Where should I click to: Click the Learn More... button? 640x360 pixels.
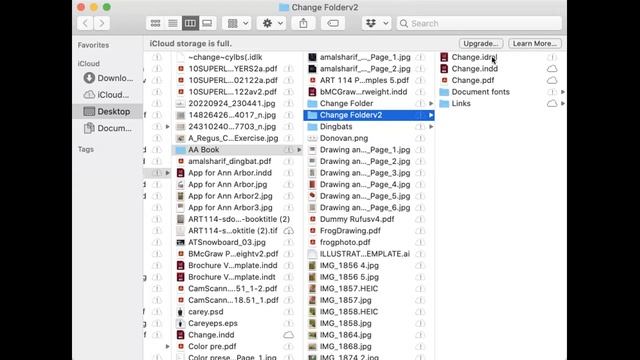pyautogui.click(x=535, y=43)
